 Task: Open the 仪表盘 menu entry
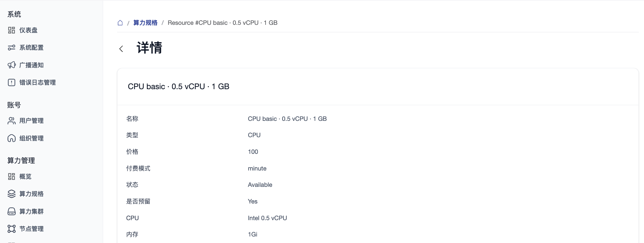[28, 30]
